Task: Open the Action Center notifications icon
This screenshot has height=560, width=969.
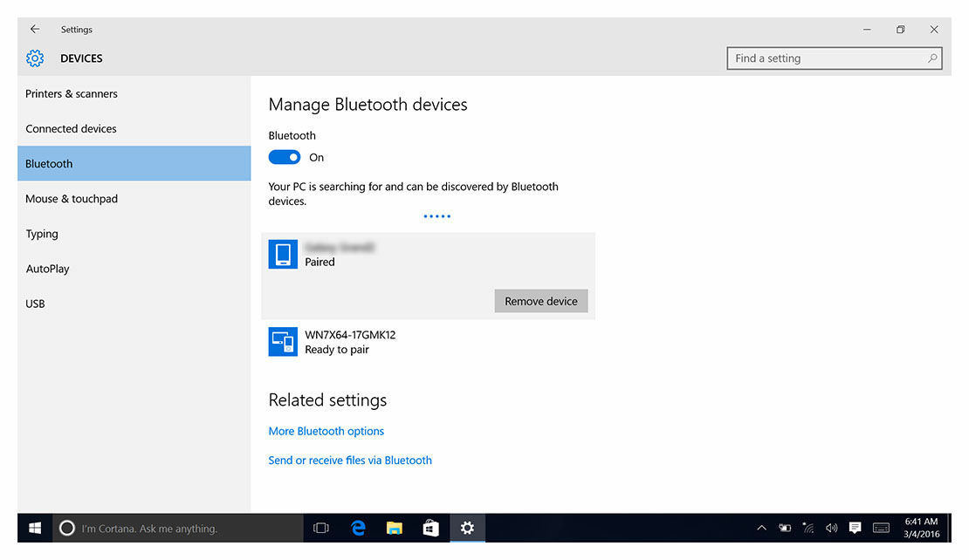Action: pos(855,528)
